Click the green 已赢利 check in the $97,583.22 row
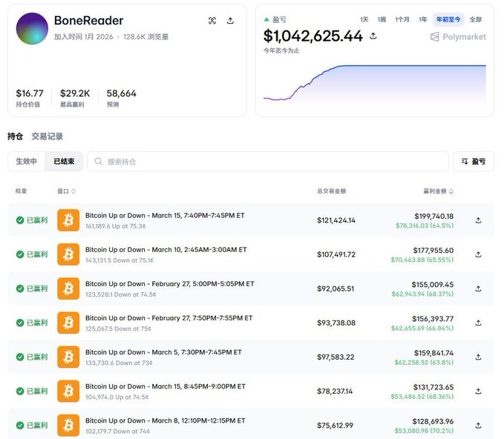This screenshot has height=439, width=504. tap(20, 357)
